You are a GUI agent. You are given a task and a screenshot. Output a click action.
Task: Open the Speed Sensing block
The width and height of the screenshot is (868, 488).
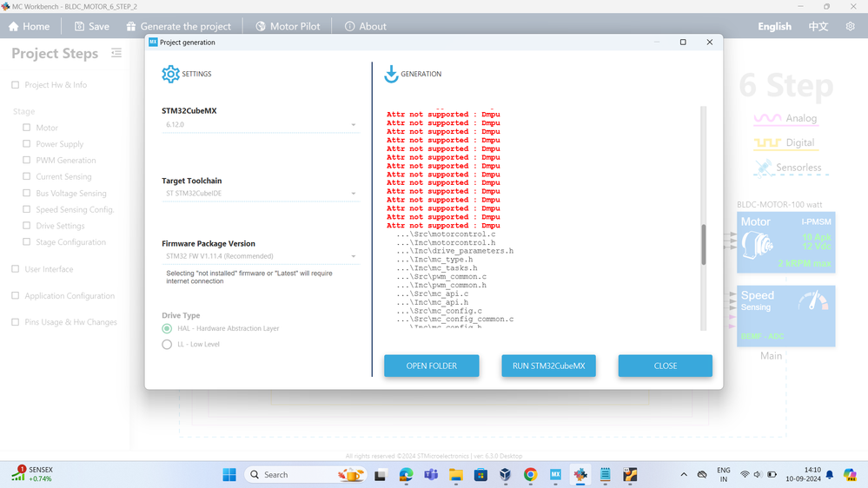pyautogui.click(x=786, y=316)
